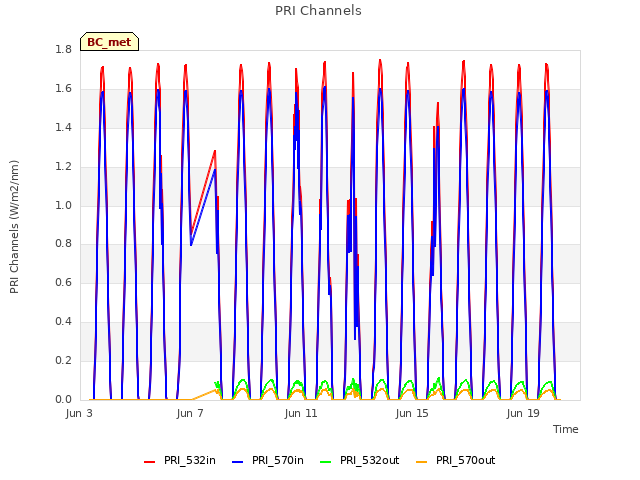The height and width of the screenshot is (480, 640).
Task: Click the Jun 7 x-axis label
Action: [190, 413]
